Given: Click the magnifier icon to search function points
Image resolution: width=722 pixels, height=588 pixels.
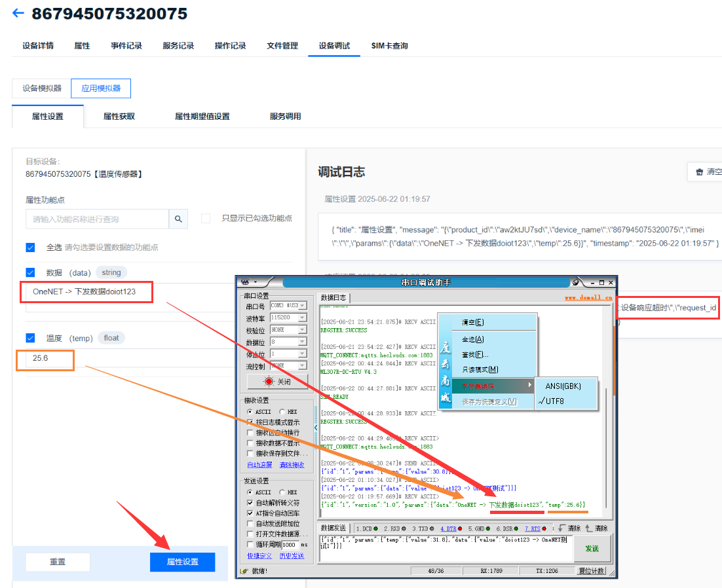Looking at the screenshot, I should point(178,219).
